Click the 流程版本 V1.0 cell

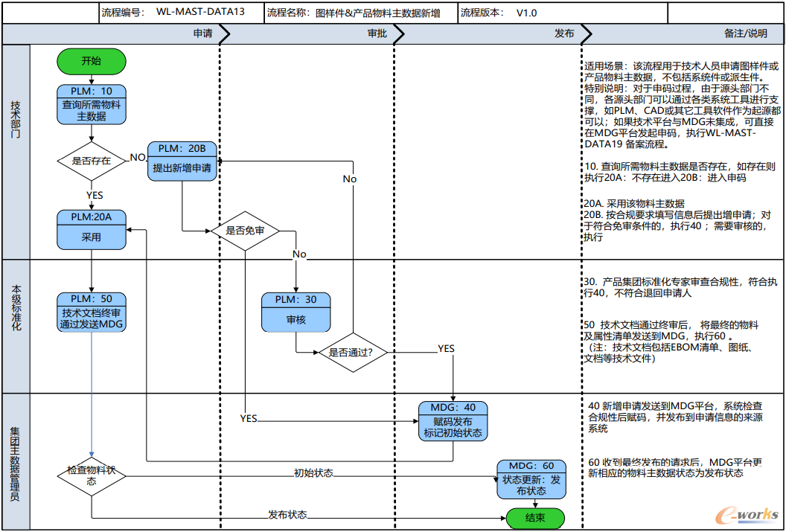click(x=563, y=13)
